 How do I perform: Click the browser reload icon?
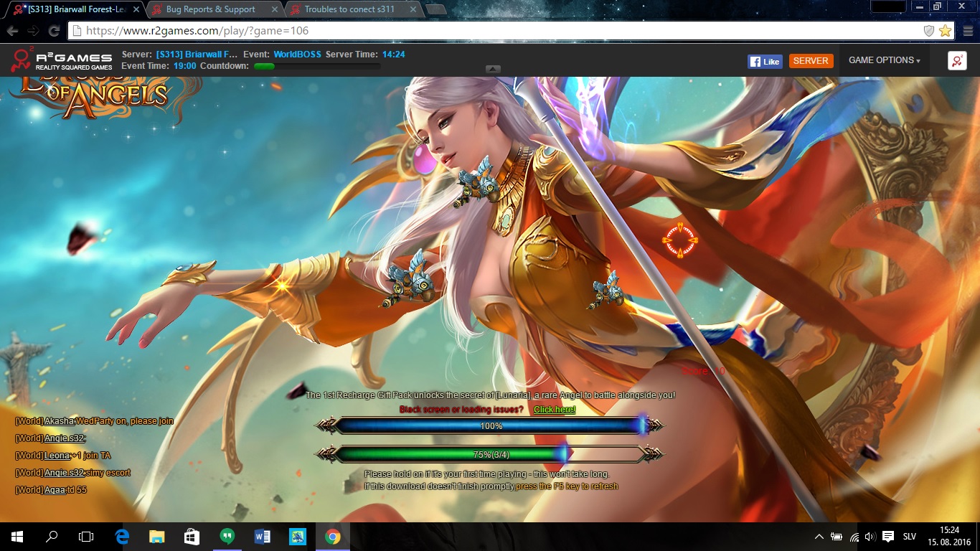54,31
